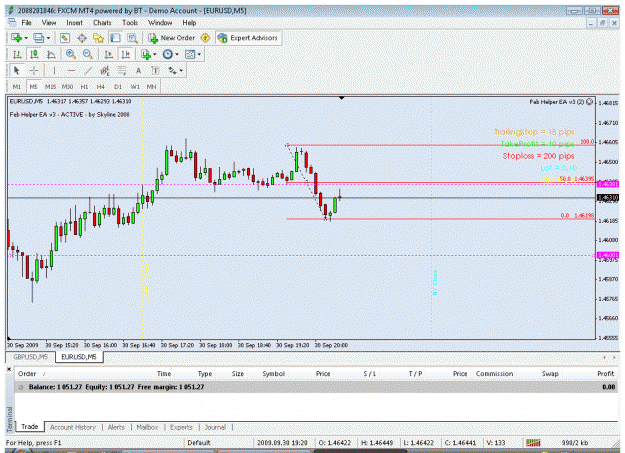625x453 pixels.
Task: Switch to the GBPUSD,M5 chart tab
Action: pyautogui.click(x=31, y=356)
